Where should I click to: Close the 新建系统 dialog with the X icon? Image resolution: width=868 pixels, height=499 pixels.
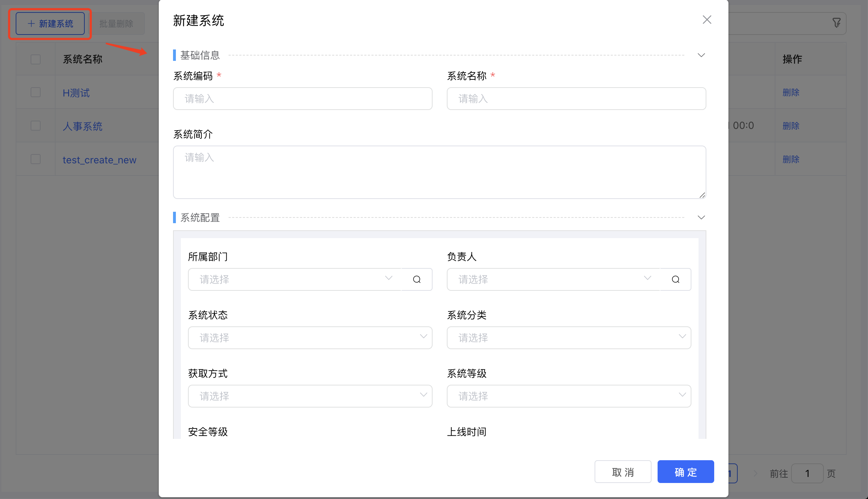706,20
